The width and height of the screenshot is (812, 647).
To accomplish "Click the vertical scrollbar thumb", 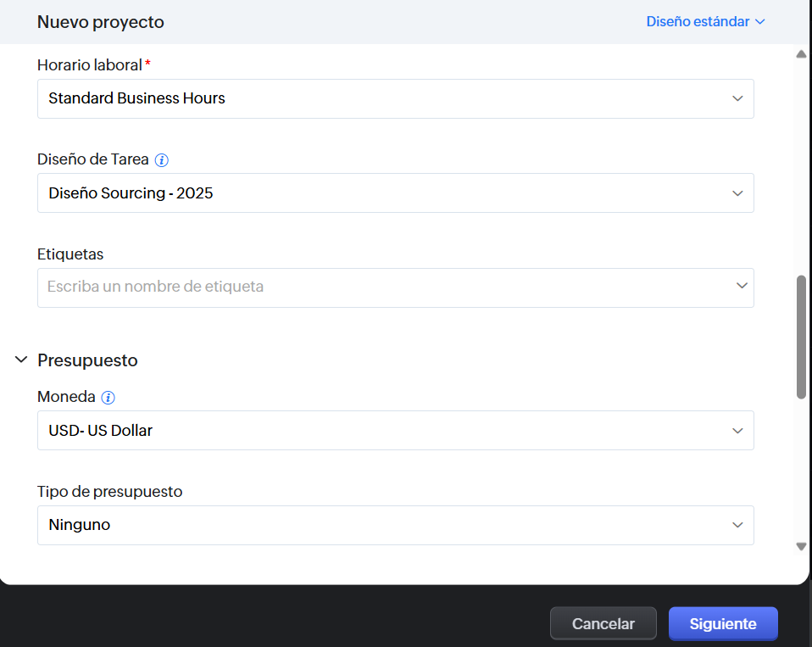I will click(801, 337).
